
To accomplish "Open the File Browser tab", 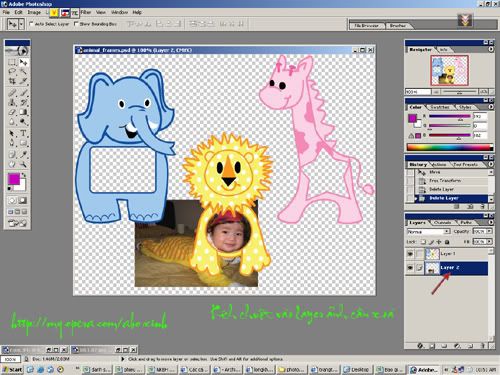I will click(366, 26).
